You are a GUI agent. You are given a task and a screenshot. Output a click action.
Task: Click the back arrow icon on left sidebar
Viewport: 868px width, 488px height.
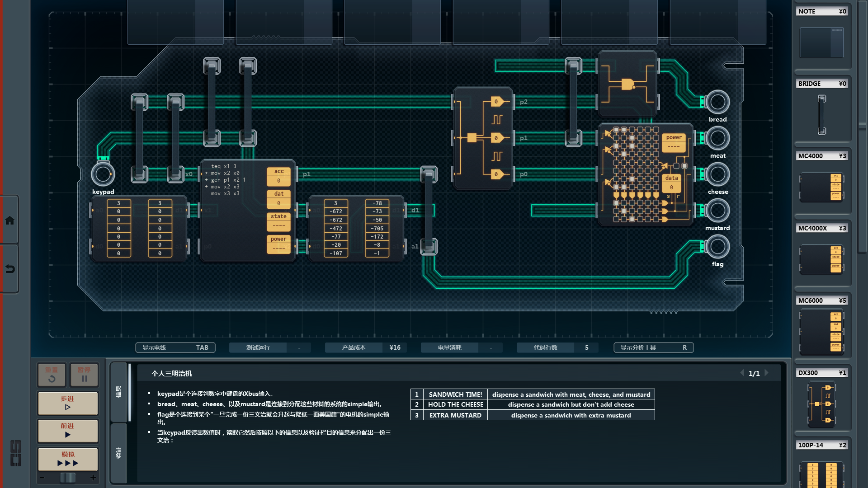9,269
